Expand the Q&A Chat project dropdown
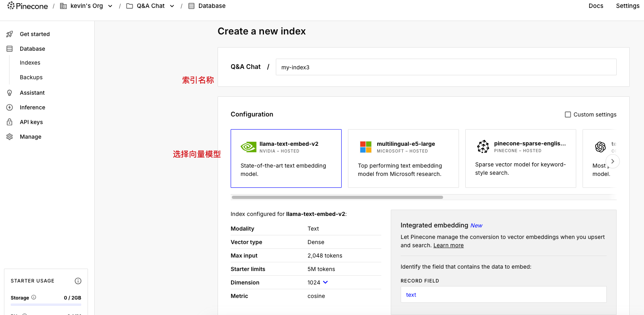 pyautogui.click(x=172, y=6)
